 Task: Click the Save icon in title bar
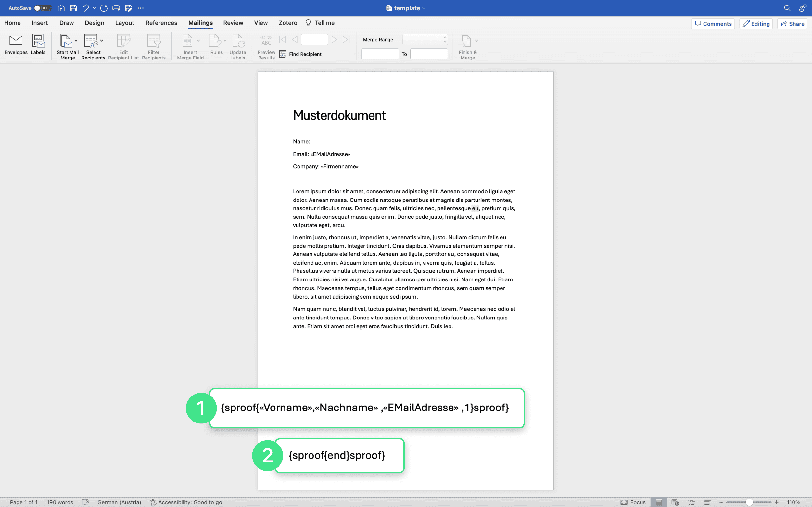[x=73, y=8]
